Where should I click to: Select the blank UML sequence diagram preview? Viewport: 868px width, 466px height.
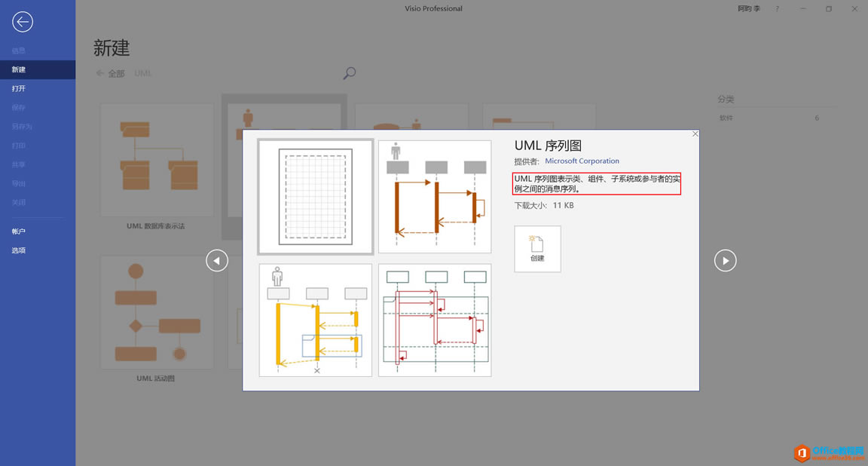click(x=315, y=196)
